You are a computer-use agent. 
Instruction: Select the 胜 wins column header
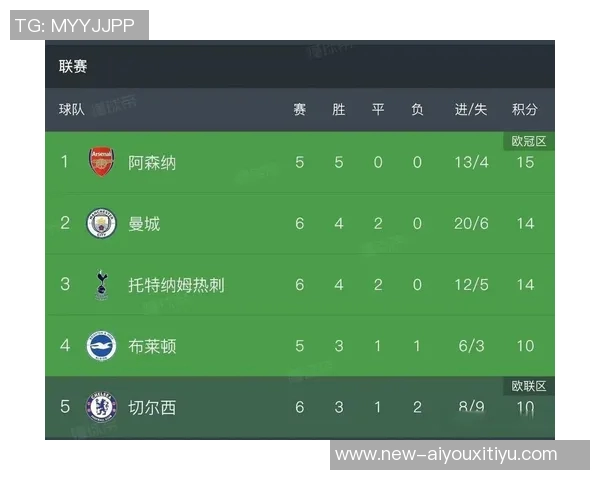pos(339,109)
